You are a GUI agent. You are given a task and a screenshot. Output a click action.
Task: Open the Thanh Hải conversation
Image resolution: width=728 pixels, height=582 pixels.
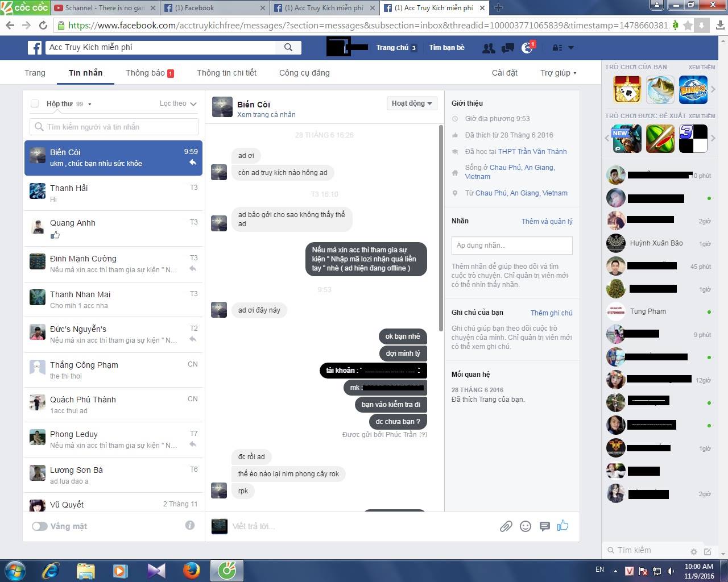pyautogui.click(x=113, y=193)
